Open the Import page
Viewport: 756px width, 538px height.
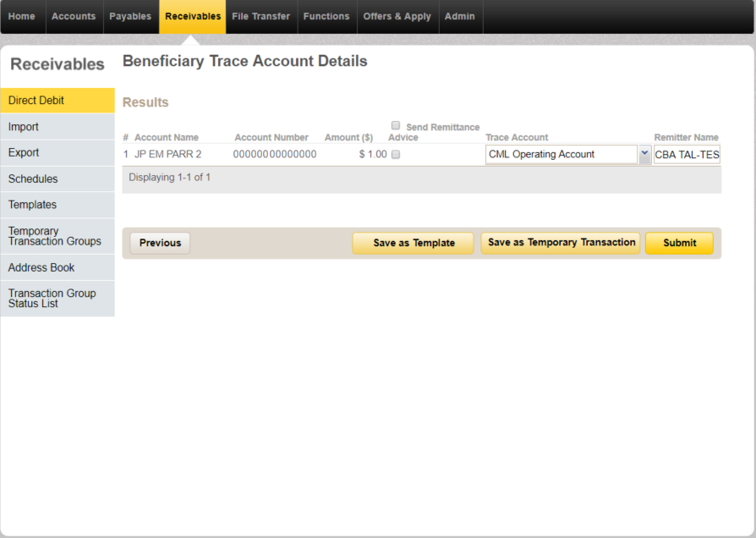24,126
